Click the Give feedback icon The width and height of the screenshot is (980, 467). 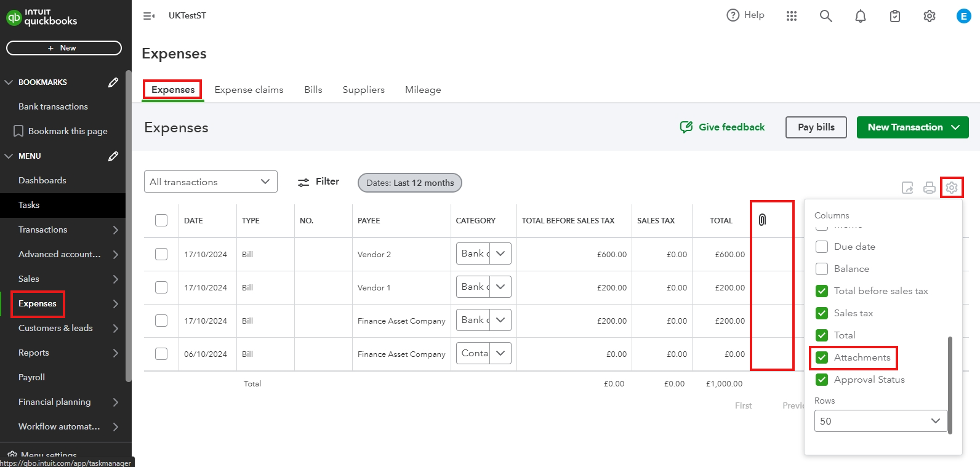[x=686, y=127]
